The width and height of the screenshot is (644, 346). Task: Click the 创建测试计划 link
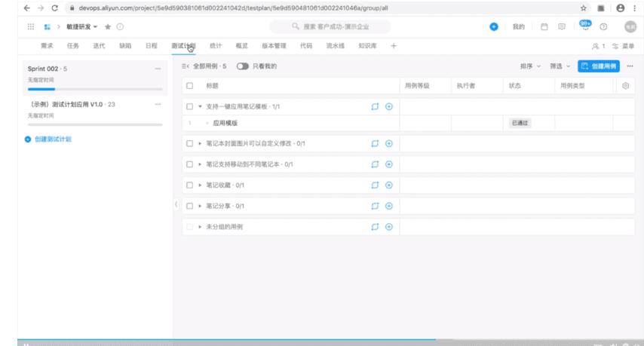click(x=48, y=139)
